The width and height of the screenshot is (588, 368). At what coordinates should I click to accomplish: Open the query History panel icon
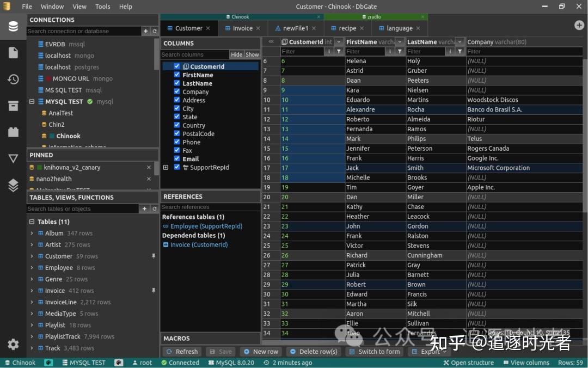[x=13, y=79]
